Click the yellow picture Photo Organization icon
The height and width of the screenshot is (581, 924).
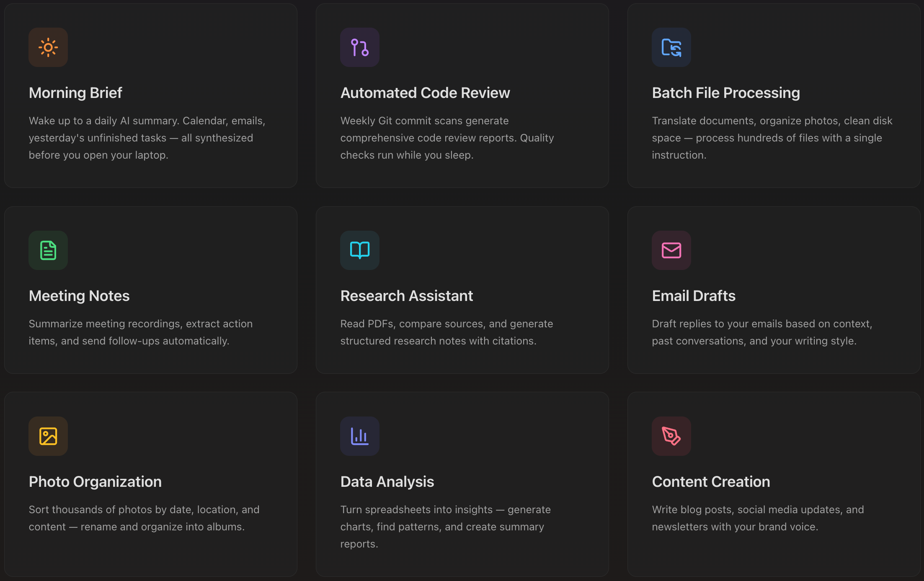(x=48, y=436)
